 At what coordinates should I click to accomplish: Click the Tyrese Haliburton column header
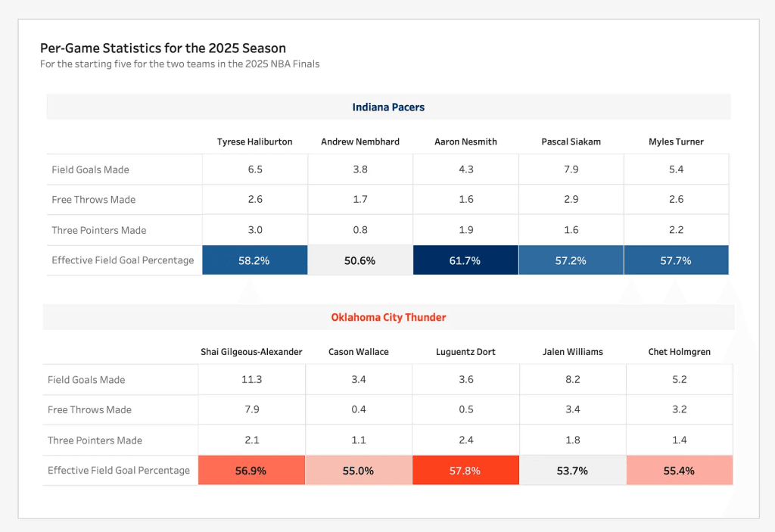pyautogui.click(x=254, y=142)
